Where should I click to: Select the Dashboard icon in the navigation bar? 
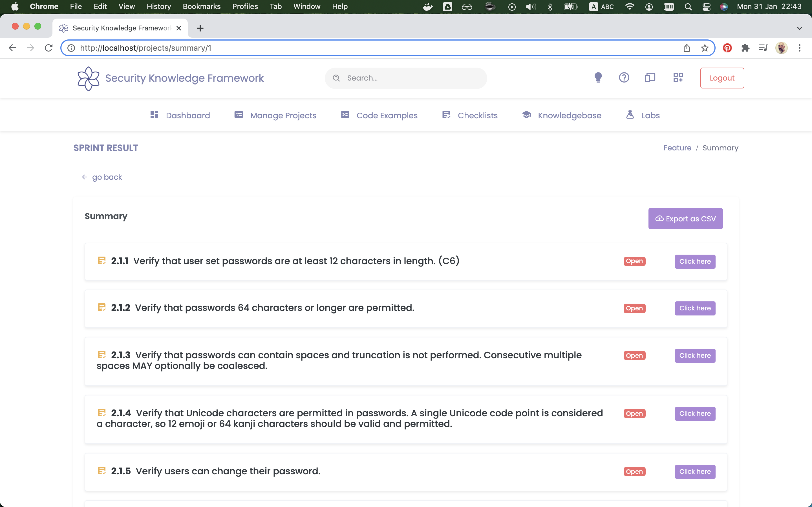(155, 115)
